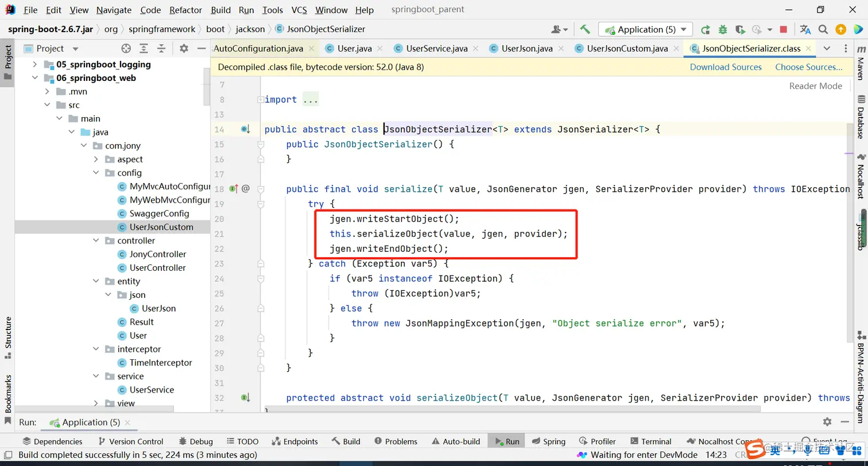
Task: Click the jackson breadcrumb in navigation bar
Action: pyautogui.click(x=250, y=29)
